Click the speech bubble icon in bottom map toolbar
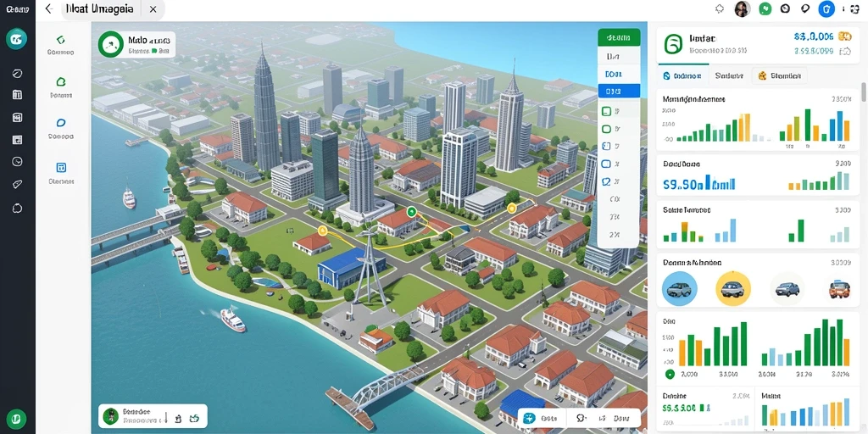 coord(581,418)
